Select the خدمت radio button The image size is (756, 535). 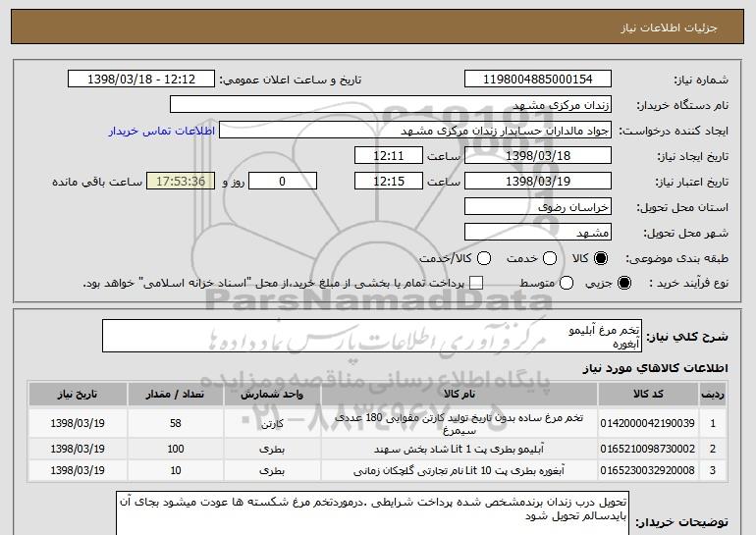[550, 258]
